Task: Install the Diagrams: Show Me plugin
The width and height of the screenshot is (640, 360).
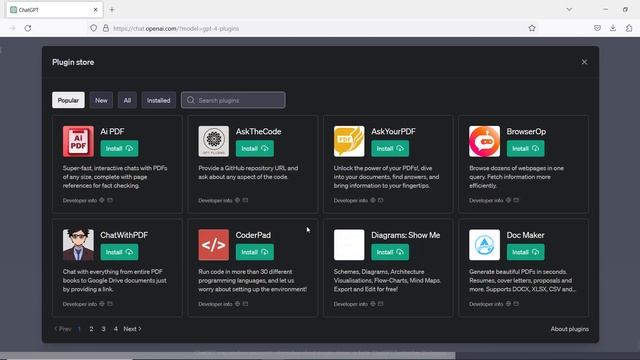Action: (390, 252)
